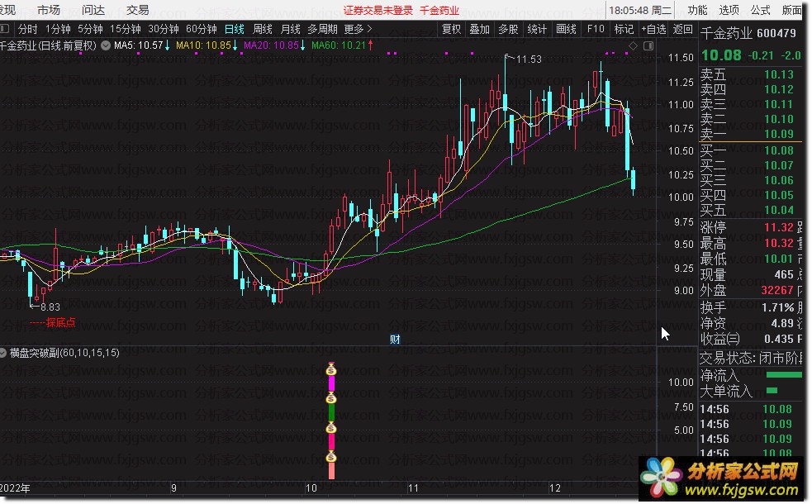Click the 11.53 high price label
The width and height of the screenshot is (812, 504).
point(529,59)
